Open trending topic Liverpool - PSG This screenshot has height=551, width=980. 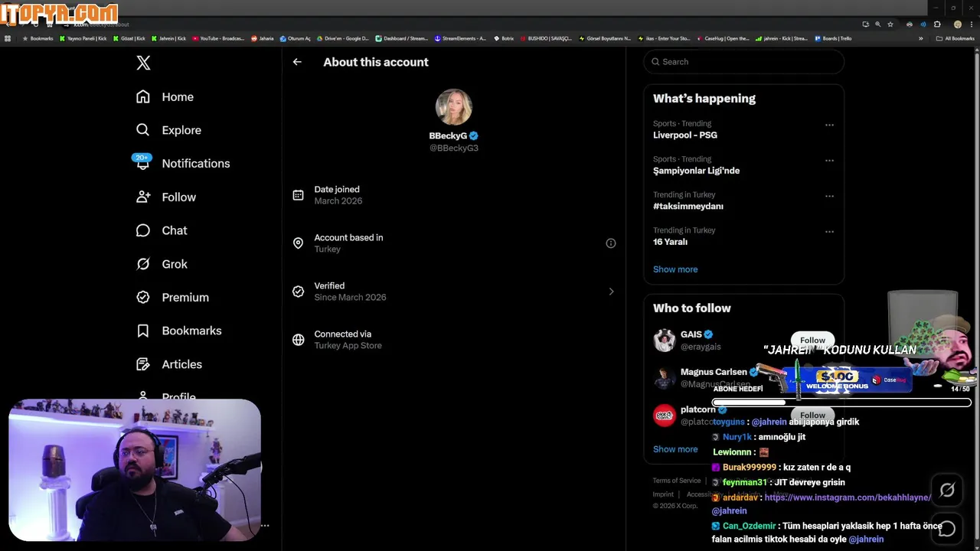pos(685,135)
